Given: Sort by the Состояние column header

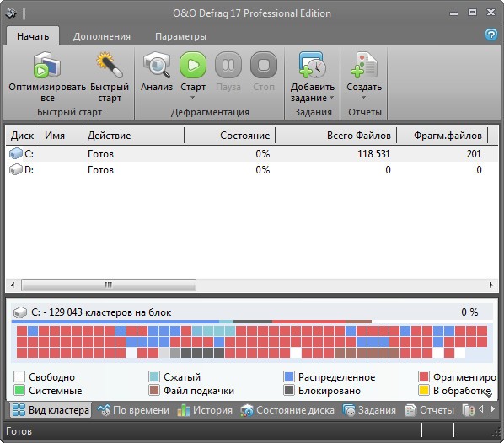Looking at the screenshot, I should (x=230, y=136).
